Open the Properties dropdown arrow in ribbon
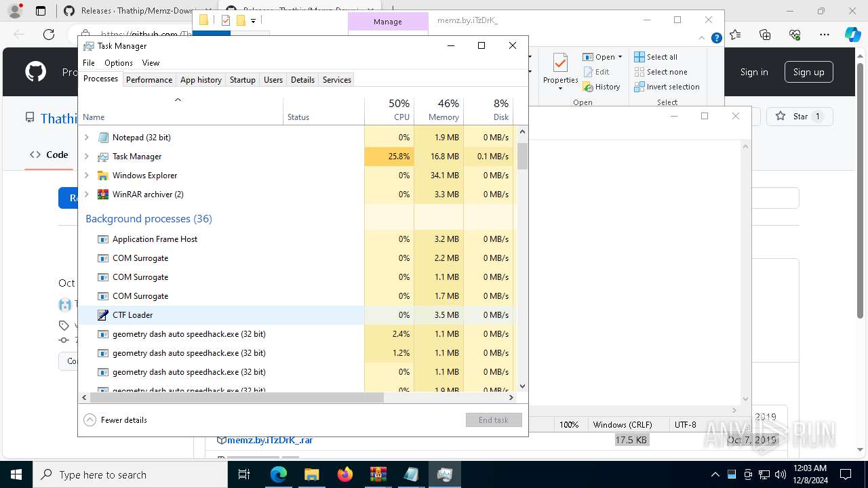The height and width of the screenshot is (488, 868). tap(560, 89)
